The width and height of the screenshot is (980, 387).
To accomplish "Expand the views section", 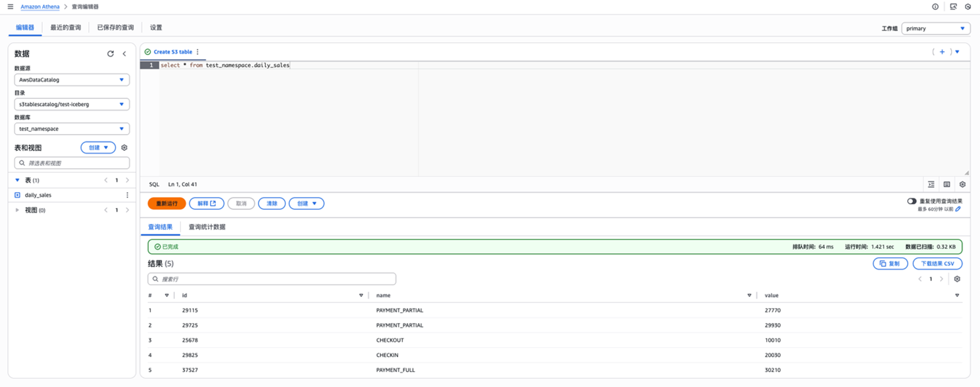I will coord(17,210).
